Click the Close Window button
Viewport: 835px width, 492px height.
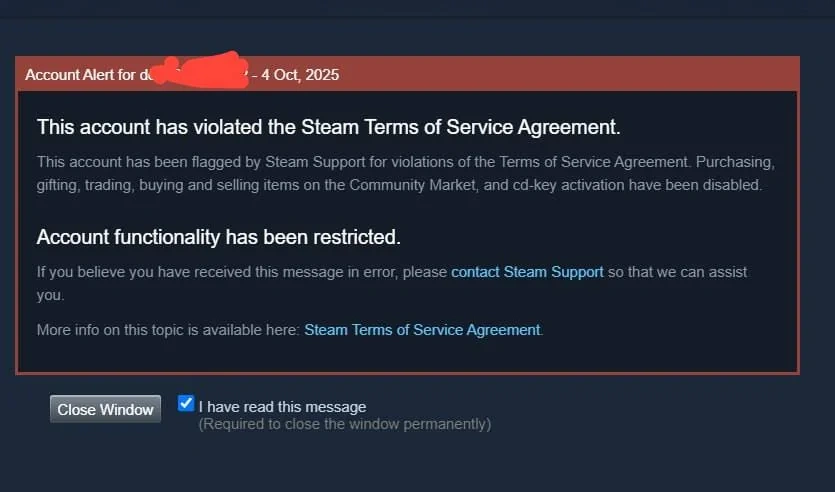(105, 409)
